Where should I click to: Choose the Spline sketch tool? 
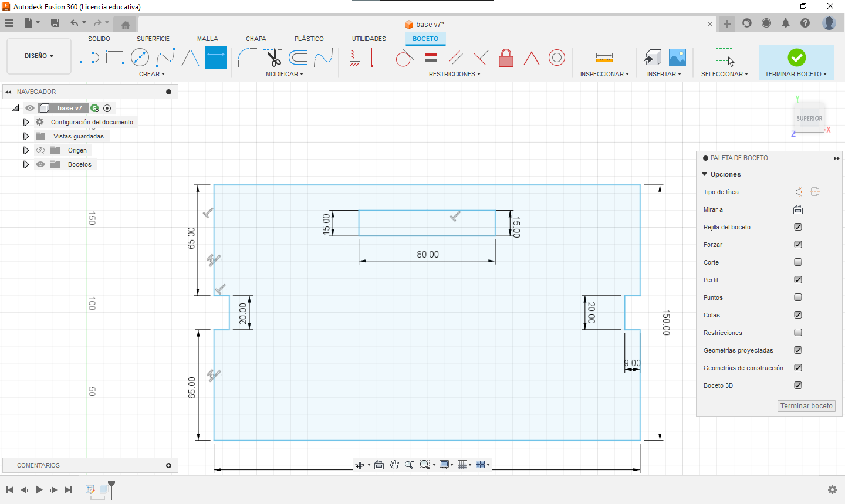[165, 57]
